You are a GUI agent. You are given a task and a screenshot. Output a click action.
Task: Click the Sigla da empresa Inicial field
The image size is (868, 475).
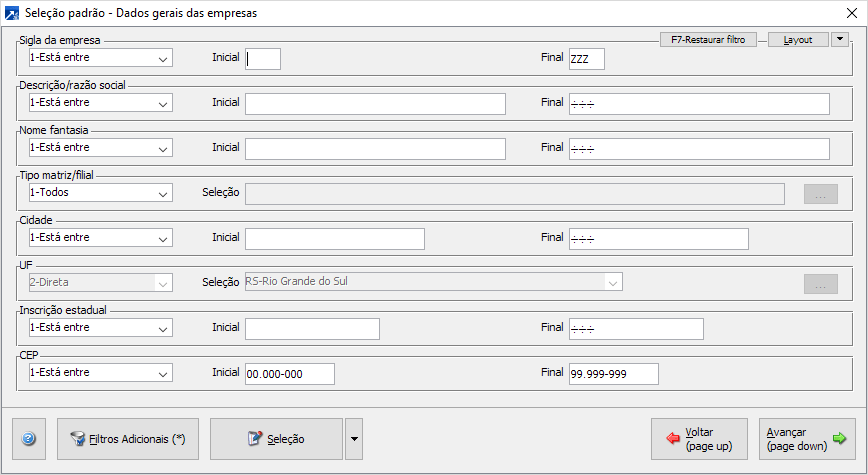coord(263,59)
